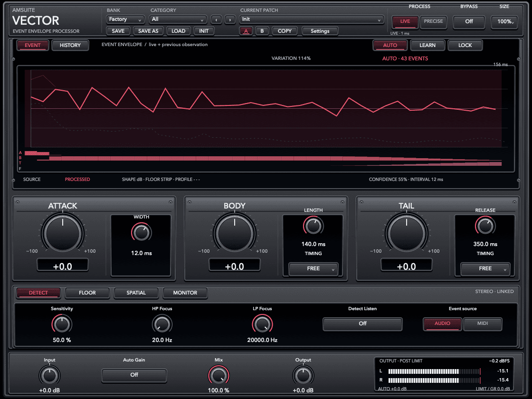Open the BODY timing FREE dropdown
The width and height of the screenshot is (532, 399).
[313, 269]
